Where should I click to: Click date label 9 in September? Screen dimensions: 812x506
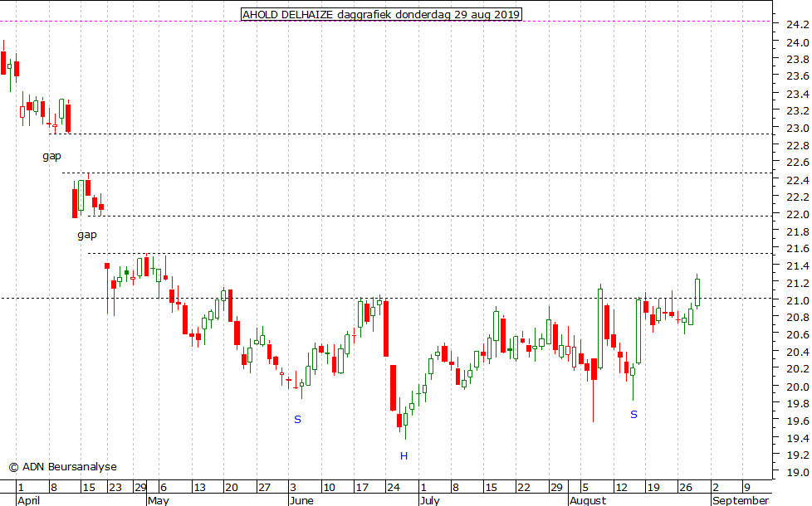[747, 488]
